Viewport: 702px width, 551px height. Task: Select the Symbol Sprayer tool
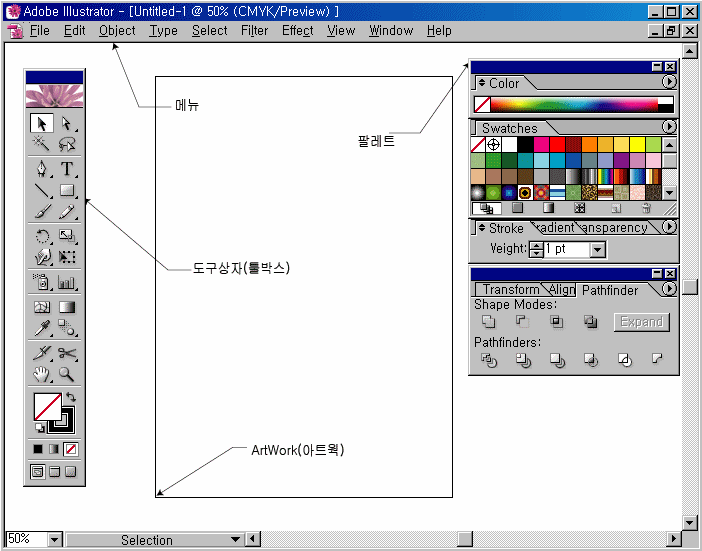(x=42, y=282)
